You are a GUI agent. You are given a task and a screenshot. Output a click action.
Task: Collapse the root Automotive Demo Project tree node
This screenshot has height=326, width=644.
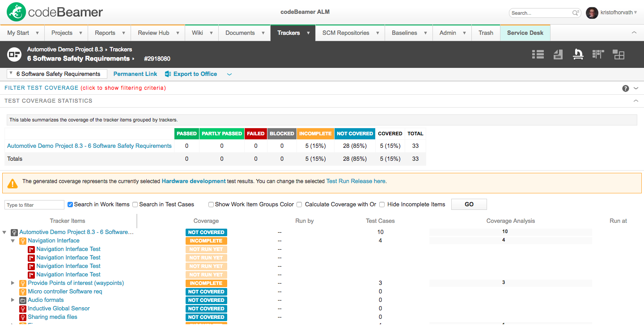coord(4,232)
